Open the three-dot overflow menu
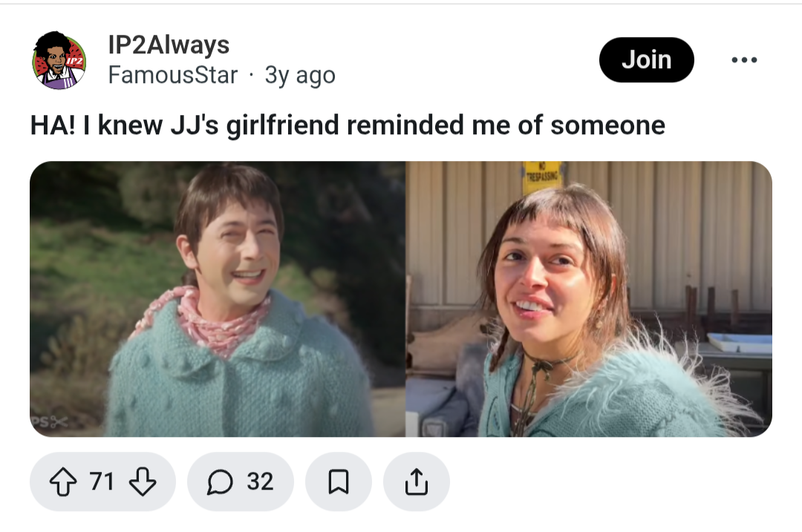The height and width of the screenshot is (532, 802). pyautogui.click(x=744, y=60)
